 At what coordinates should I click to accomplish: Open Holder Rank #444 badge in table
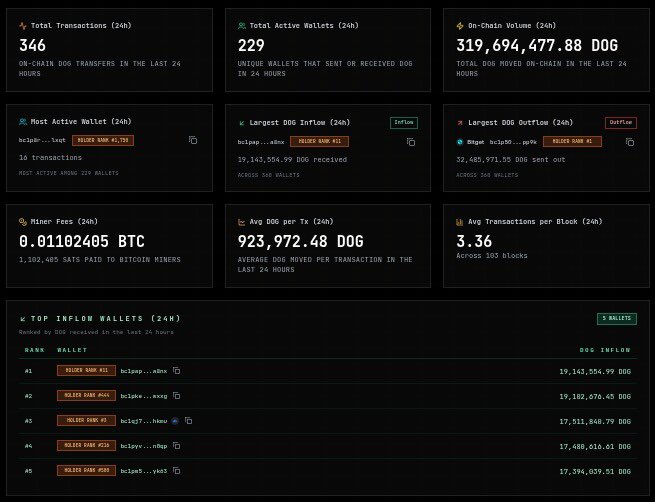pyautogui.click(x=86, y=396)
